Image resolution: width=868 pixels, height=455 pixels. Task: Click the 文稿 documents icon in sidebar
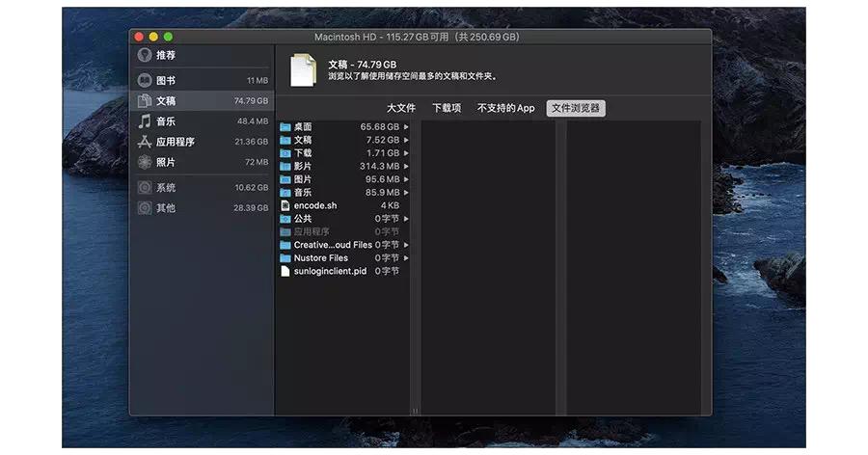(x=145, y=101)
